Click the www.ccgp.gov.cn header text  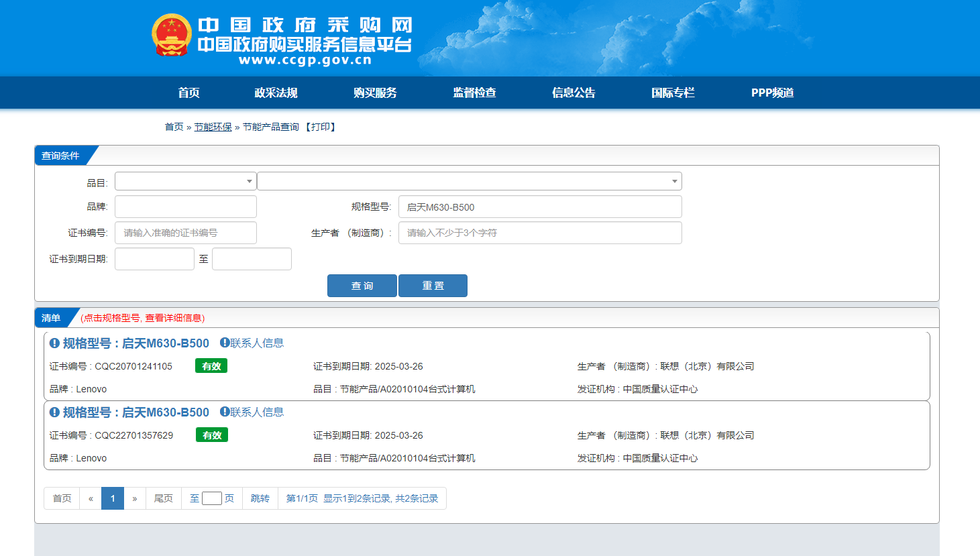[x=305, y=60]
